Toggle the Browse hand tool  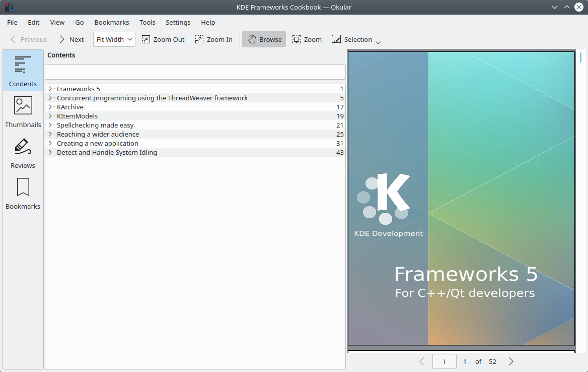[x=264, y=39]
